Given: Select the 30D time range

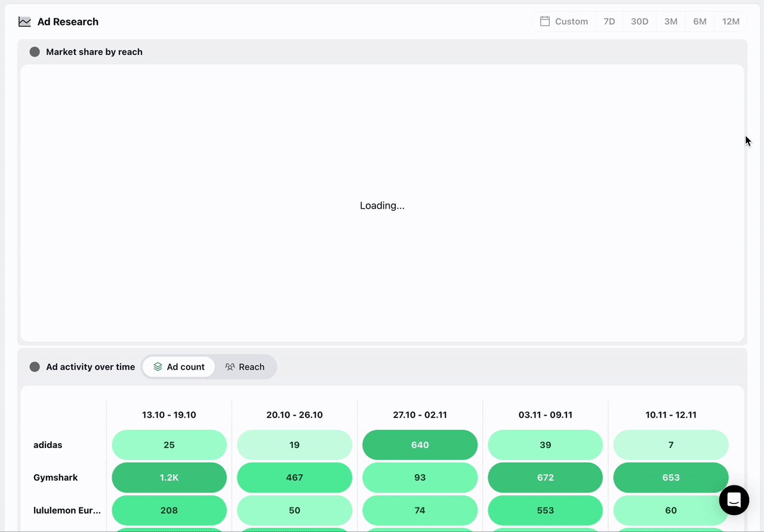Looking at the screenshot, I should 639,21.
